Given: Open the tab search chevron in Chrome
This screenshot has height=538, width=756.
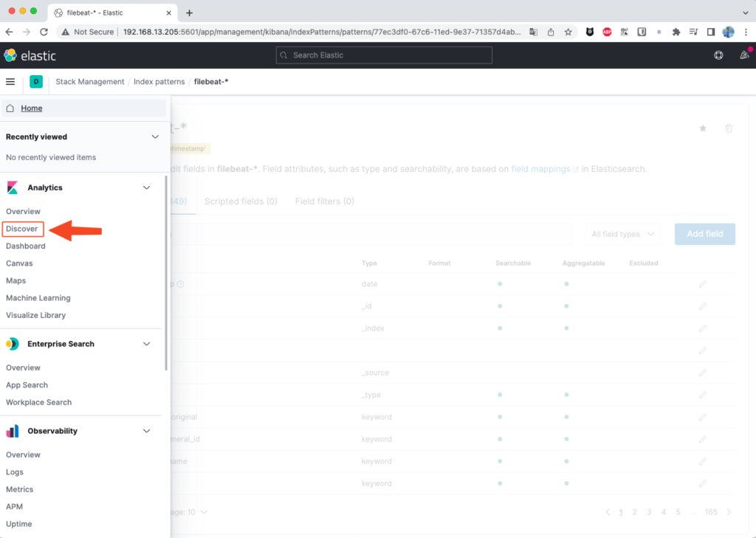Looking at the screenshot, I should tap(746, 13).
